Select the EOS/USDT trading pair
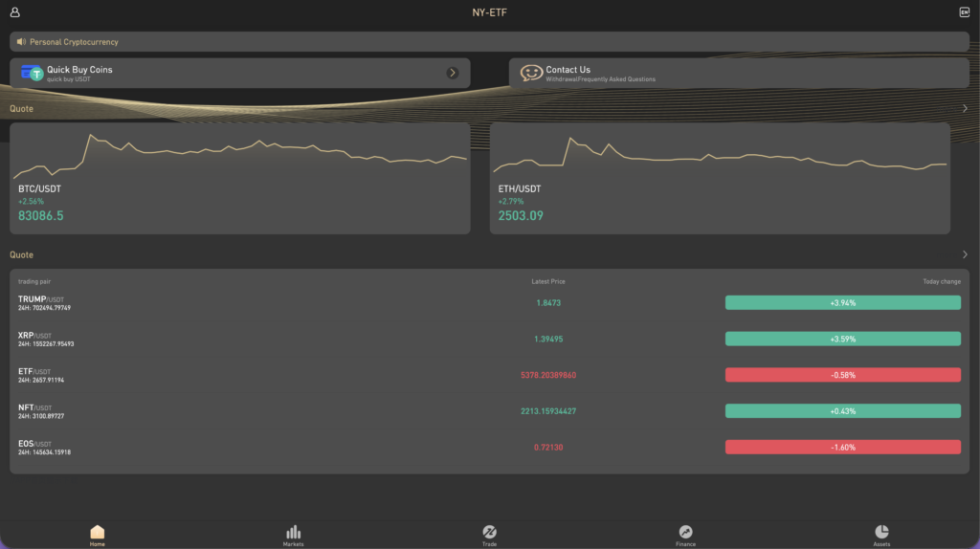 pos(489,448)
